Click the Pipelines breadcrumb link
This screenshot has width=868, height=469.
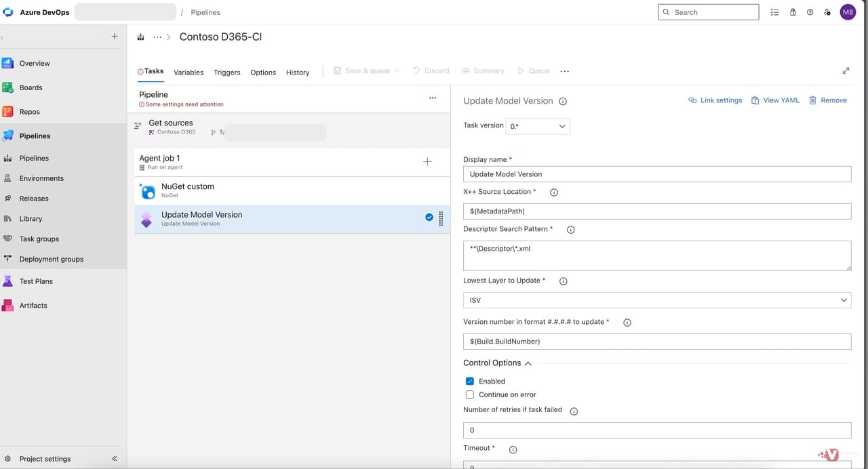[205, 12]
